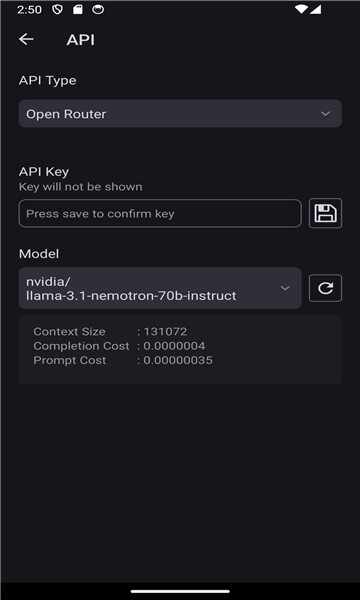Tap the SD card status icon
The width and height of the screenshot is (360, 600).
point(78,10)
